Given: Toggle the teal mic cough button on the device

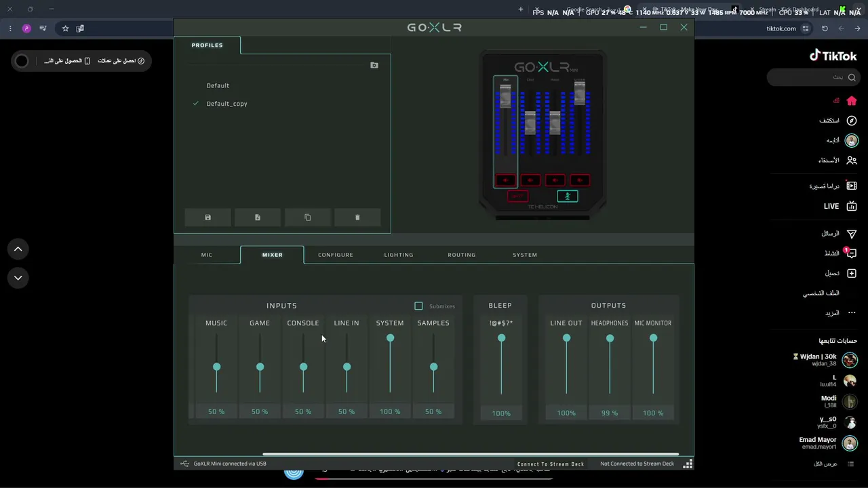Looking at the screenshot, I should [568, 197].
